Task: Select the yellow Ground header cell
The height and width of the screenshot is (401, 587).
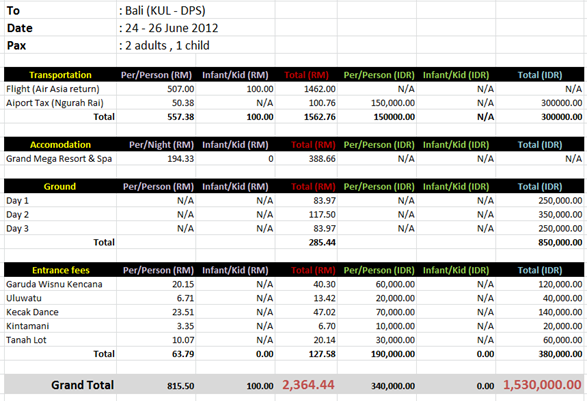Action: [x=60, y=186]
